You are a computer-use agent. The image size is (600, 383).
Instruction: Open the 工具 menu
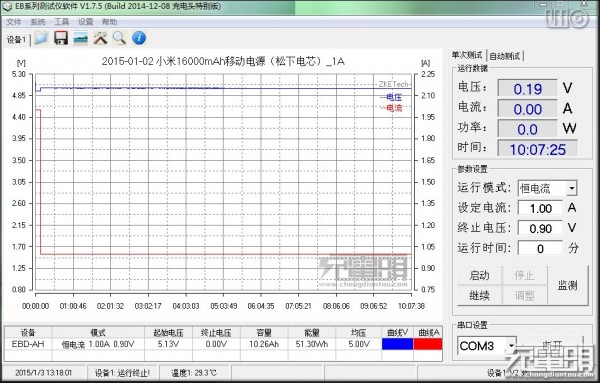62,22
